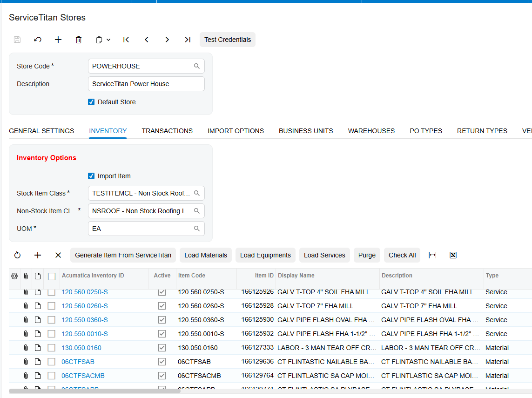The width and height of the screenshot is (532, 398).
Task: Toggle Active checkbox for 06CTFSACMB
Action: (162, 376)
